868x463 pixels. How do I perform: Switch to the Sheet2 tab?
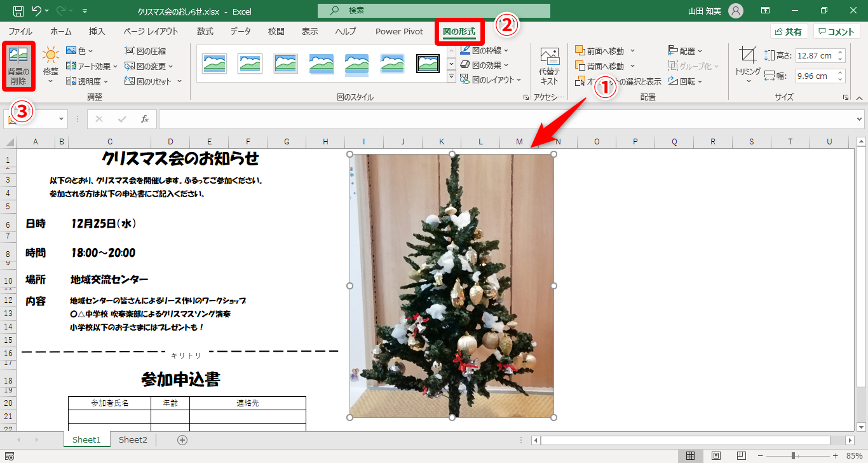[x=133, y=439]
